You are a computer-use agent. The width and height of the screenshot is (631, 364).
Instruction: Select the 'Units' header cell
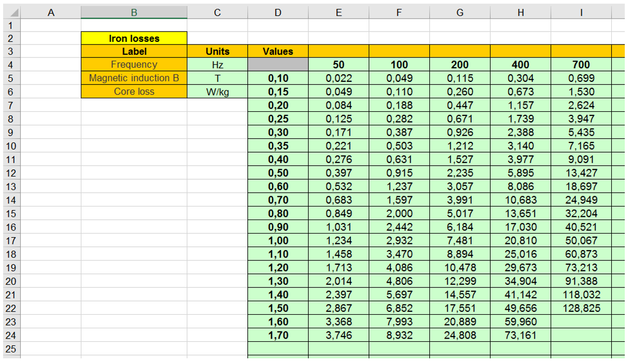[217, 51]
